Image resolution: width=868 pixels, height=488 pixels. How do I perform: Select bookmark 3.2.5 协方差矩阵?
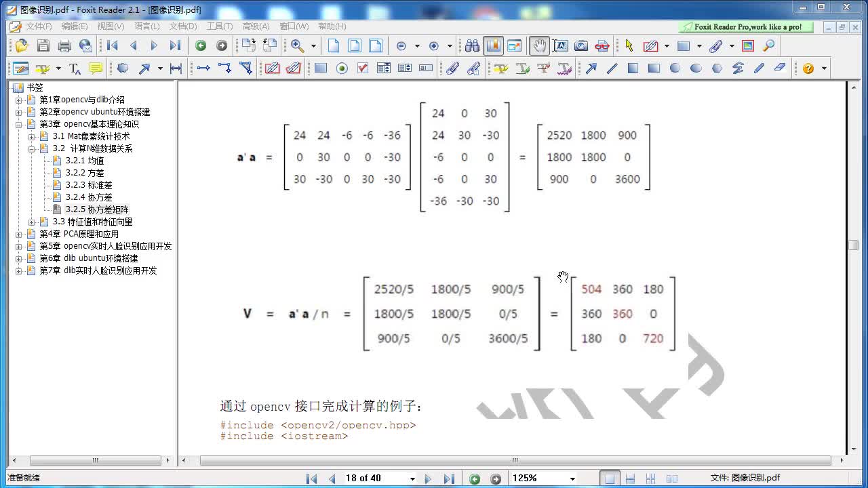[x=96, y=209]
